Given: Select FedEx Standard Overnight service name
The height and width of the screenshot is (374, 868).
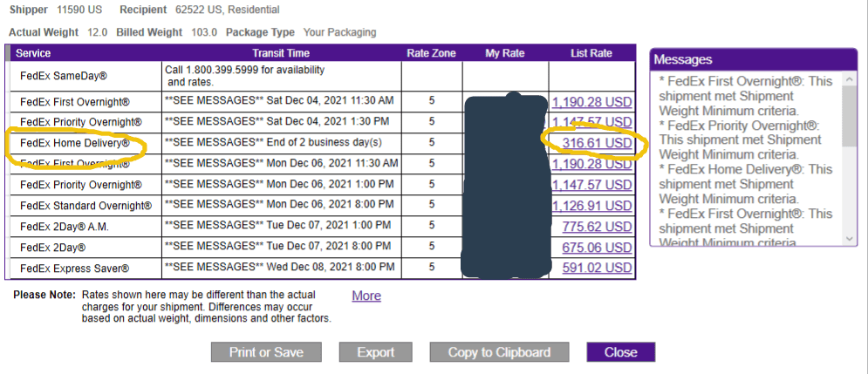Looking at the screenshot, I should click(x=85, y=206).
